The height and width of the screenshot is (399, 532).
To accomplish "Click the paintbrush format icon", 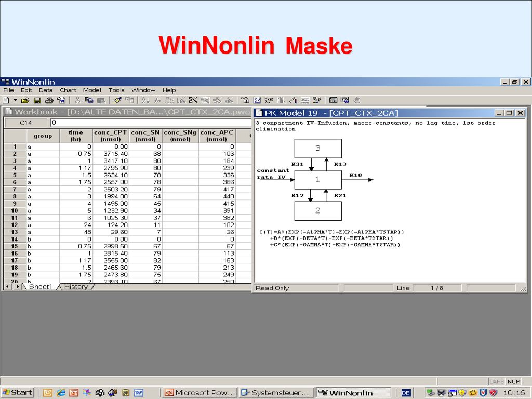I will pyautogui.click(x=117, y=100).
